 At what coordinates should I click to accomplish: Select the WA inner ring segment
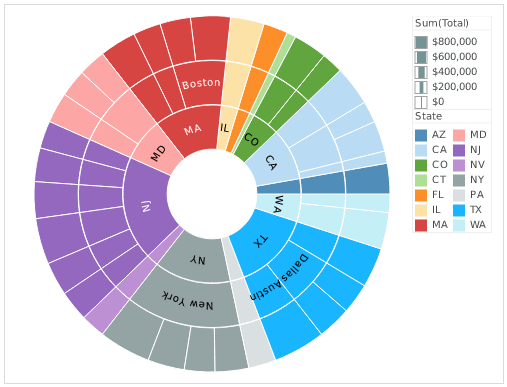pos(278,204)
